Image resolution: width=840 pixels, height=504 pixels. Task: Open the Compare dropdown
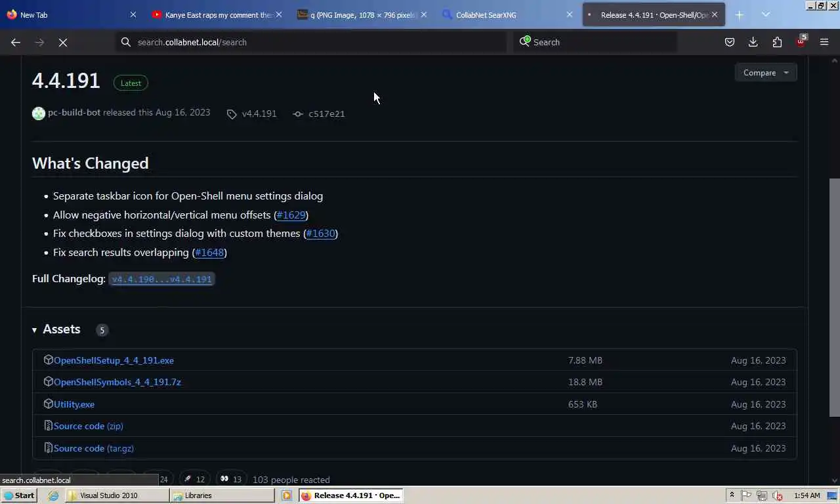point(766,73)
